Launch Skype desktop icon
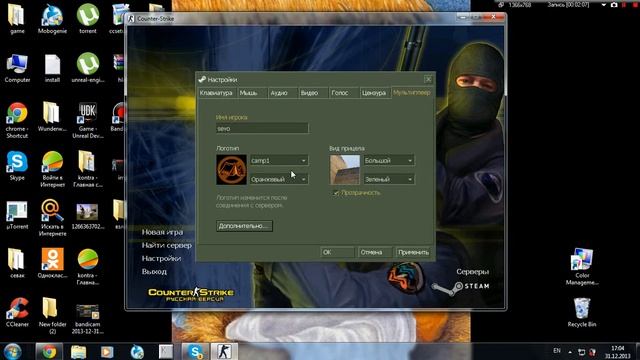 tap(17, 166)
